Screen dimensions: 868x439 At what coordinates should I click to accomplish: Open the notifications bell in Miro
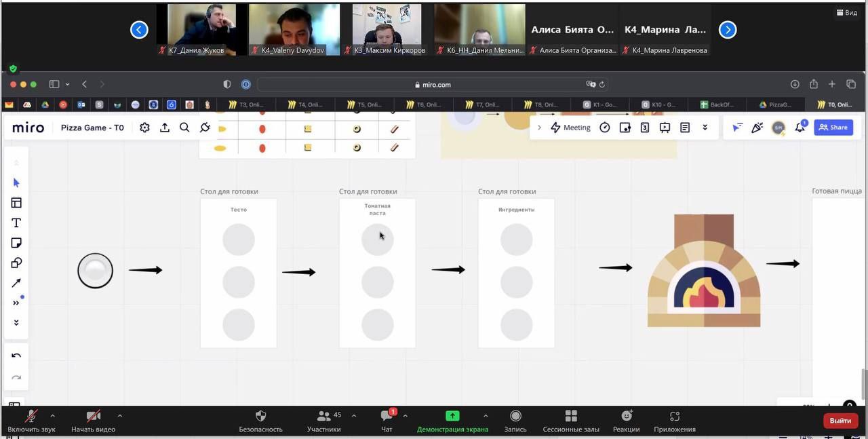tap(800, 128)
